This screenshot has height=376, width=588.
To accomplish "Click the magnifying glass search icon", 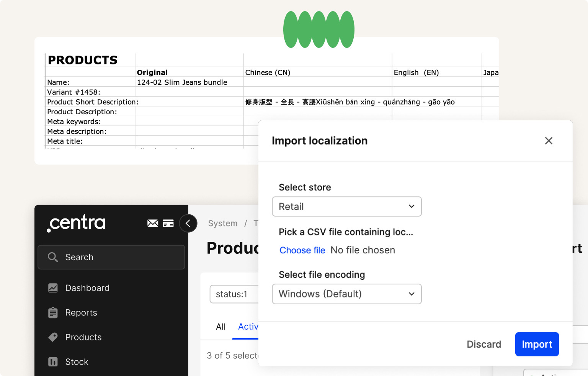I will [x=53, y=257].
